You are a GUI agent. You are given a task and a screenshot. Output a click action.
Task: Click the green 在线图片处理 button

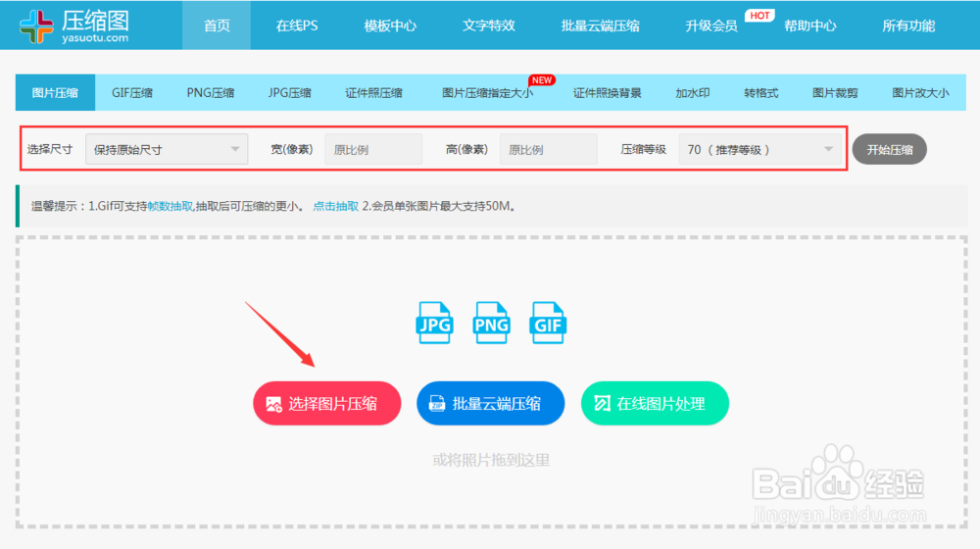point(655,403)
